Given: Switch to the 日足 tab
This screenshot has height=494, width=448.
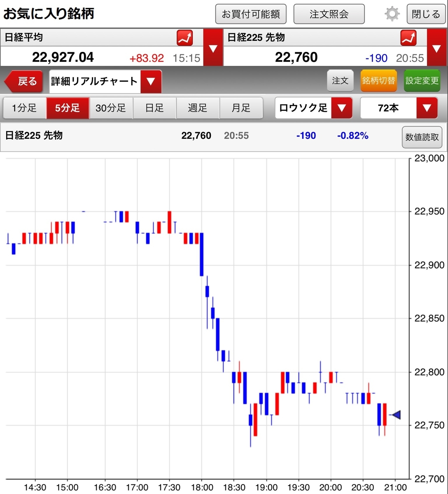Looking at the screenshot, I should [x=155, y=108].
